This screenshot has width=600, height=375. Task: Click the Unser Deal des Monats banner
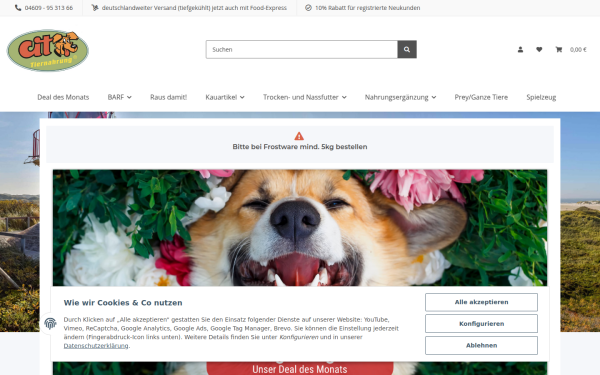coord(300,368)
